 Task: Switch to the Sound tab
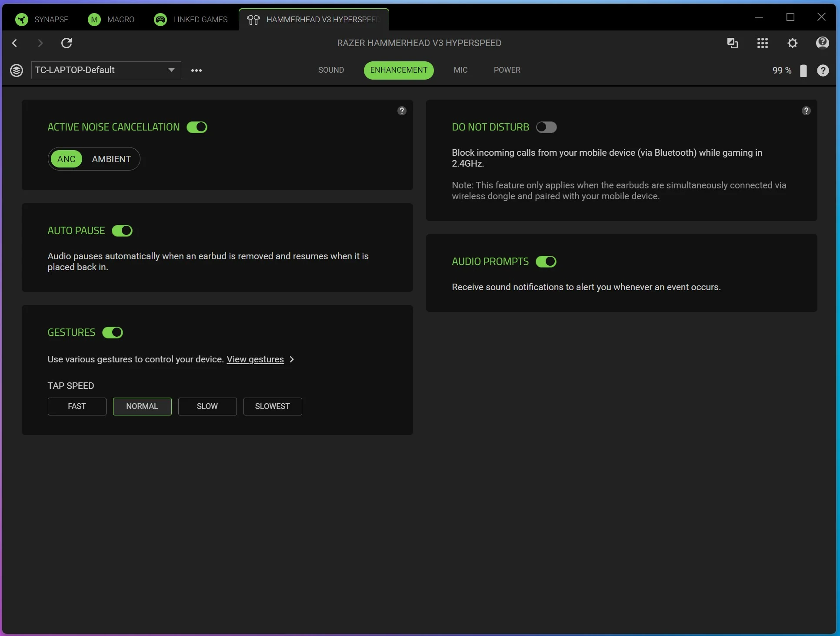coord(331,70)
